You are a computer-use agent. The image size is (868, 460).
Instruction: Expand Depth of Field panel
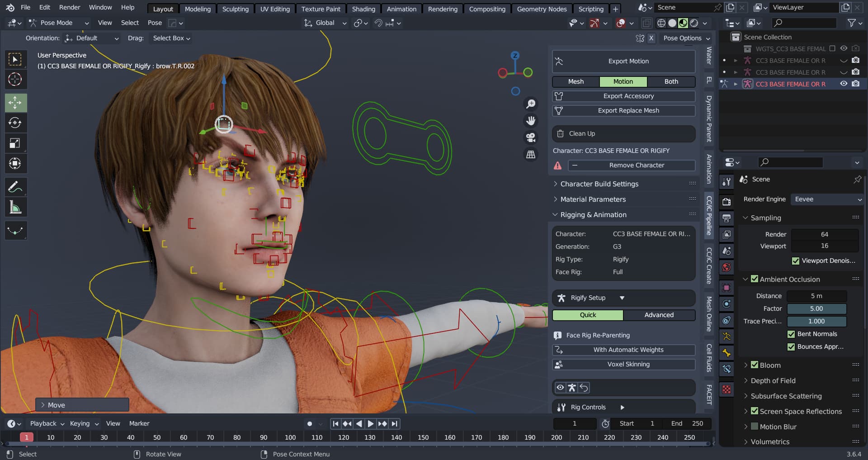[773, 380]
